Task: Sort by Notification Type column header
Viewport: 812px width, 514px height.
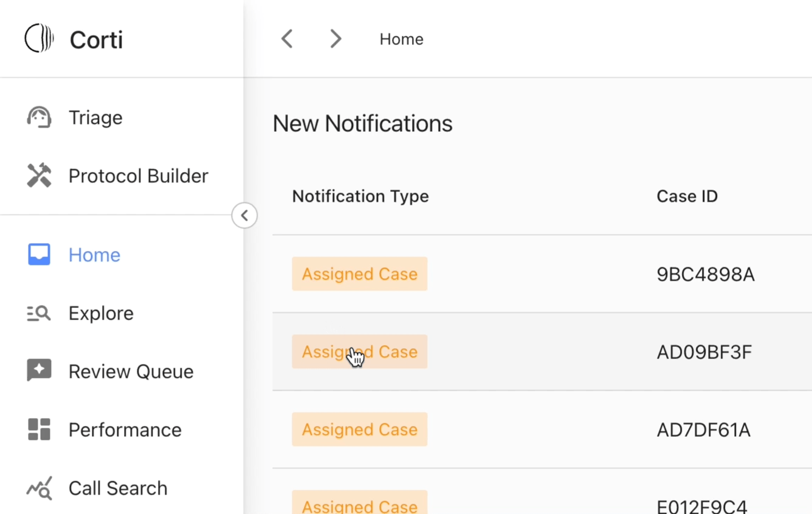Action: (x=360, y=196)
